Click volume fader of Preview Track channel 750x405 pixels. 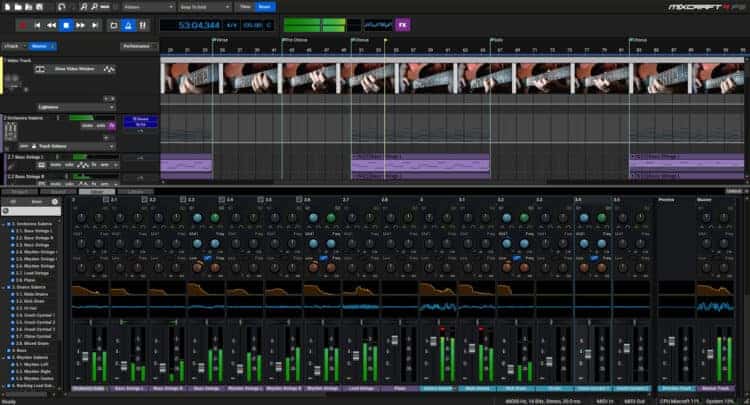coord(672,341)
